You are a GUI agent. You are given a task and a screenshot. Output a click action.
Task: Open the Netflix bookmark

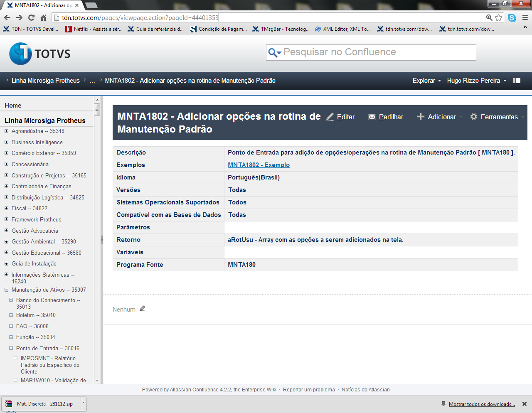pyautogui.click(x=94, y=29)
